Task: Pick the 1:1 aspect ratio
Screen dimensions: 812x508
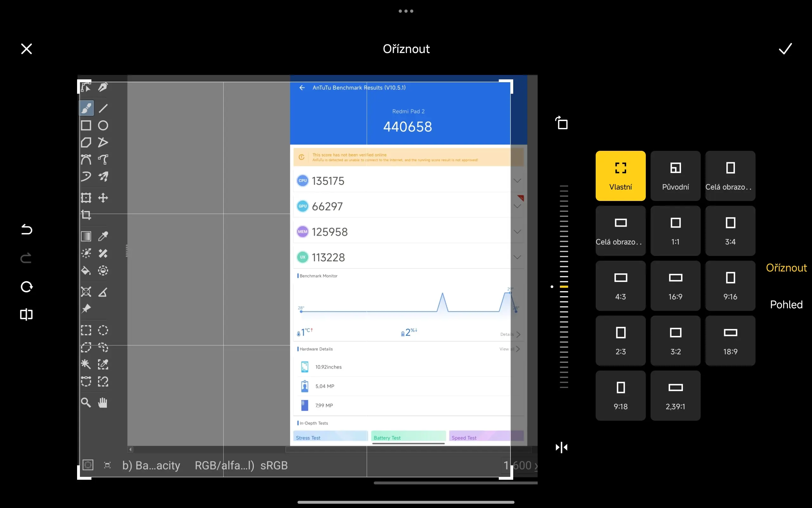Action: pos(675,231)
